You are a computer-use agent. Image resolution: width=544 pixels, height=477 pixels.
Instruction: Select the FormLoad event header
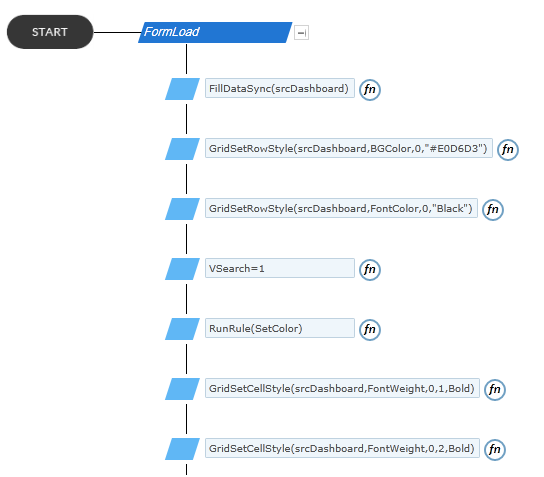click(215, 32)
